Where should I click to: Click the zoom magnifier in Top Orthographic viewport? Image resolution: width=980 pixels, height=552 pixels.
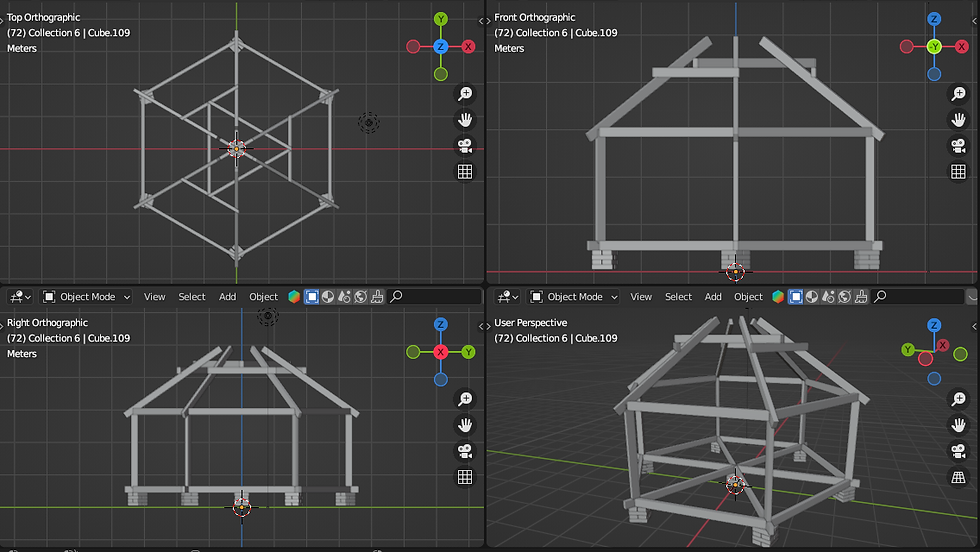pos(465,94)
